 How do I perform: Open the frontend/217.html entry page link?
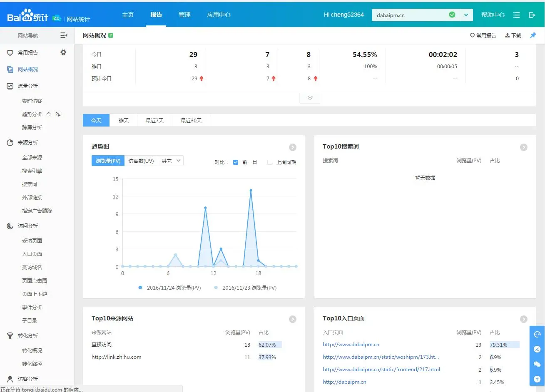(381, 370)
